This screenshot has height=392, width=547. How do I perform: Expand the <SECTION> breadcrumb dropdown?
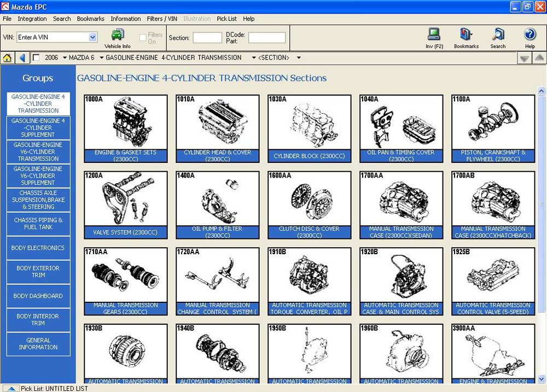point(299,58)
